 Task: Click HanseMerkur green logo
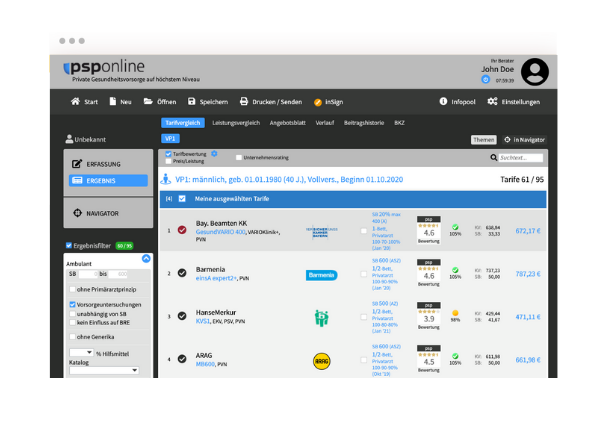[321, 318]
